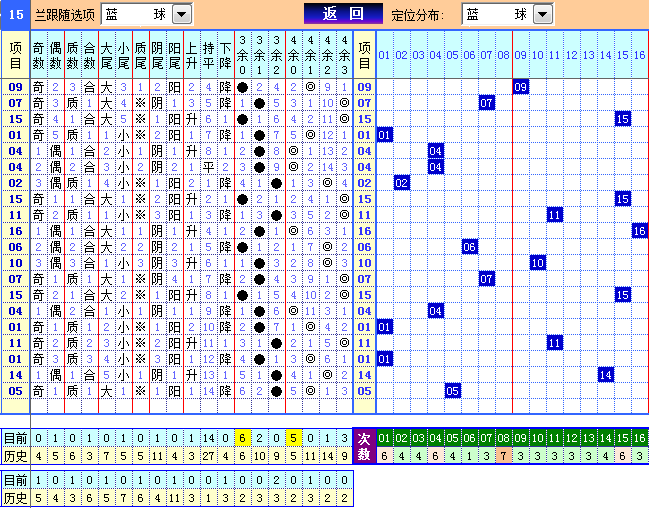Click the 13 header in the top distribution row
Viewport: 649px width, 508px height.
[x=589, y=55]
